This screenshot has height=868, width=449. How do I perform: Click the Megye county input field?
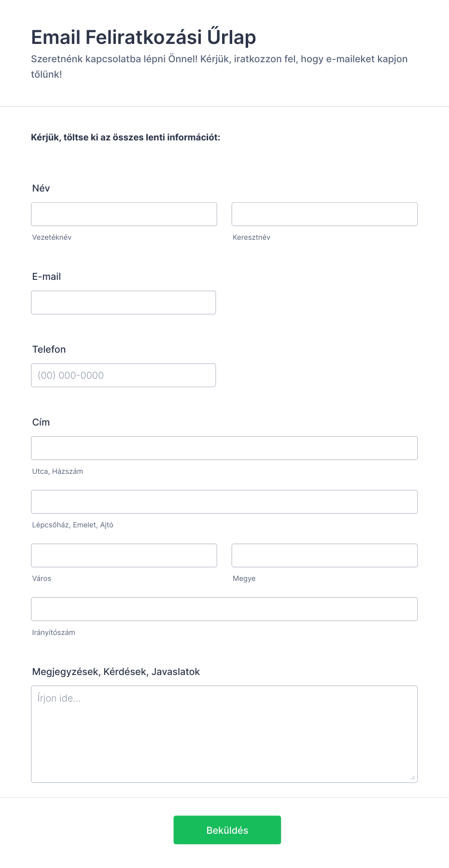point(324,555)
